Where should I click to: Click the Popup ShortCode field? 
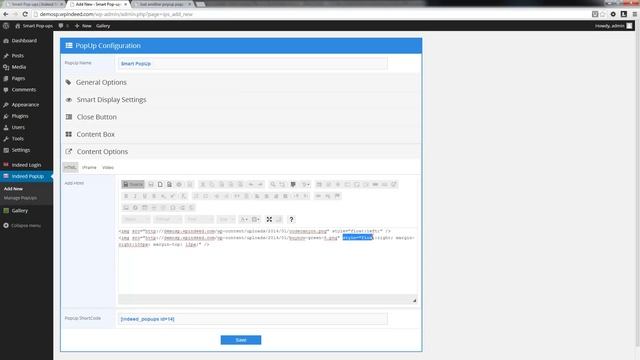pos(253,319)
